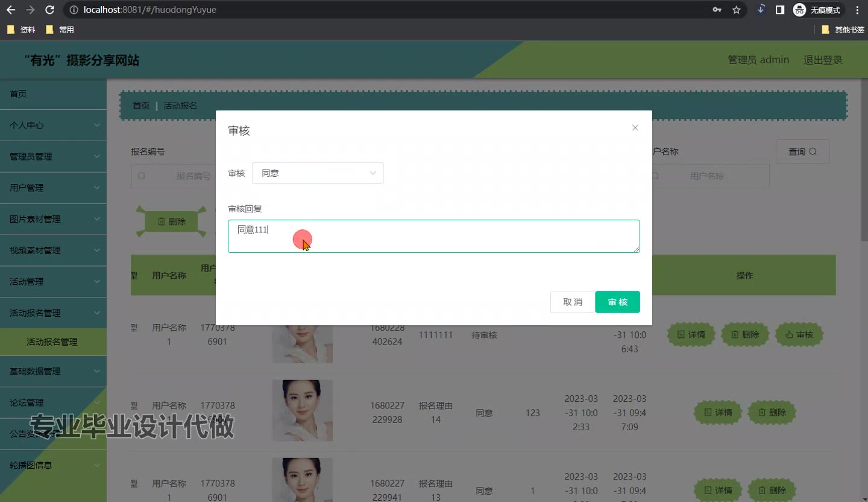868x502 pixels.
Task: Expand 活动管理 in the sidebar
Action: pos(53,282)
